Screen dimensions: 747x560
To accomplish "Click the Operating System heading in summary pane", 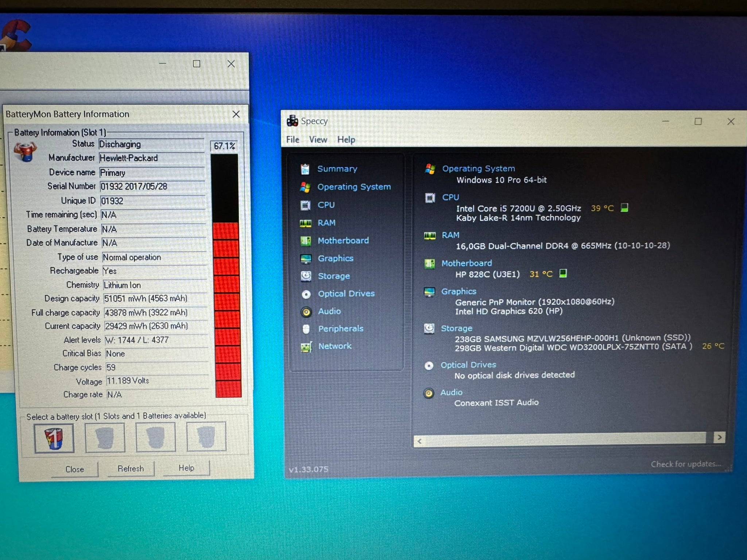I will tap(479, 168).
